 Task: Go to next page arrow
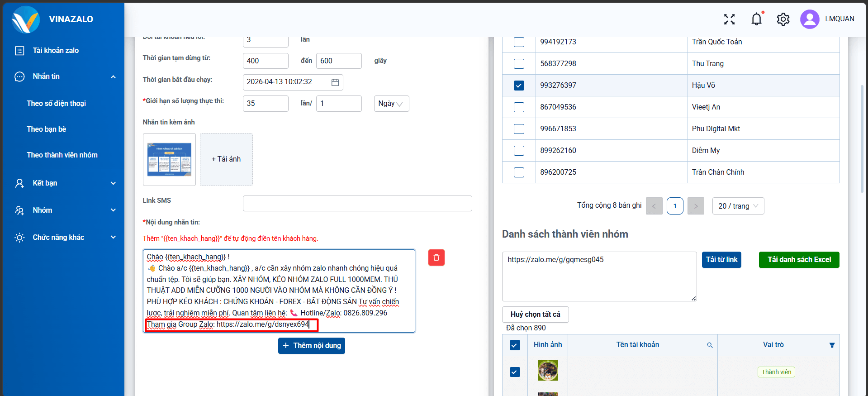696,206
